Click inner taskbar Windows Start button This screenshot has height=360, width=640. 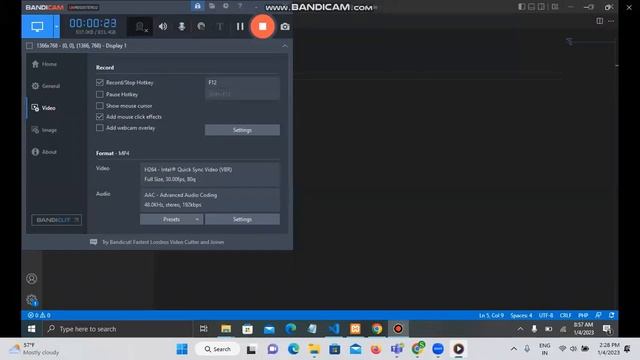31,329
